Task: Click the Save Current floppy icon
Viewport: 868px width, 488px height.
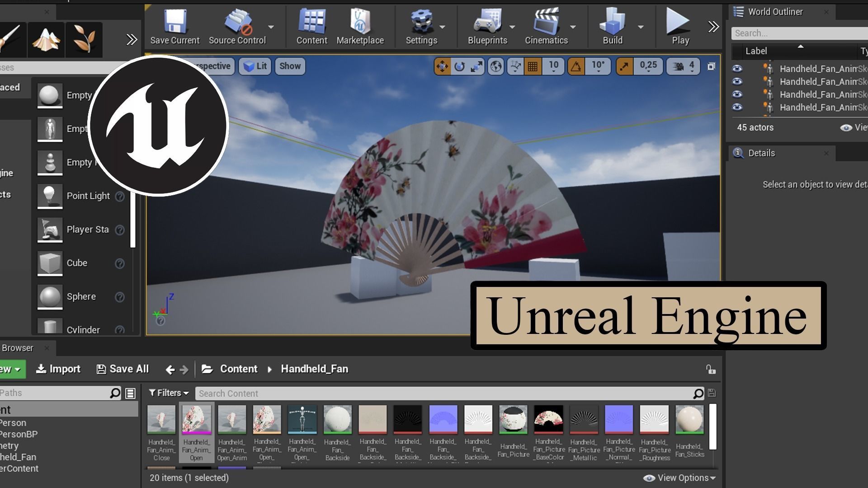Action: tap(175, 22)
